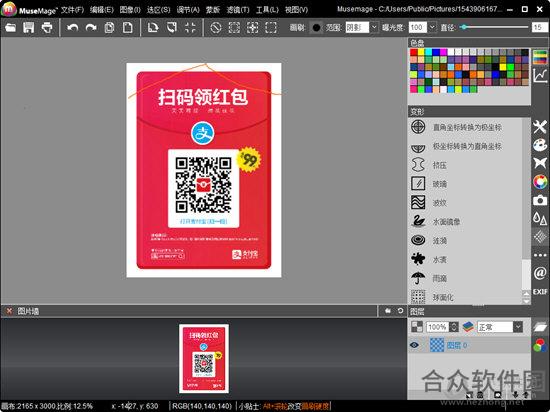Open the 编辑(E) menu
This screenshot has width=550, height=412.
click(x=101, y=10)
